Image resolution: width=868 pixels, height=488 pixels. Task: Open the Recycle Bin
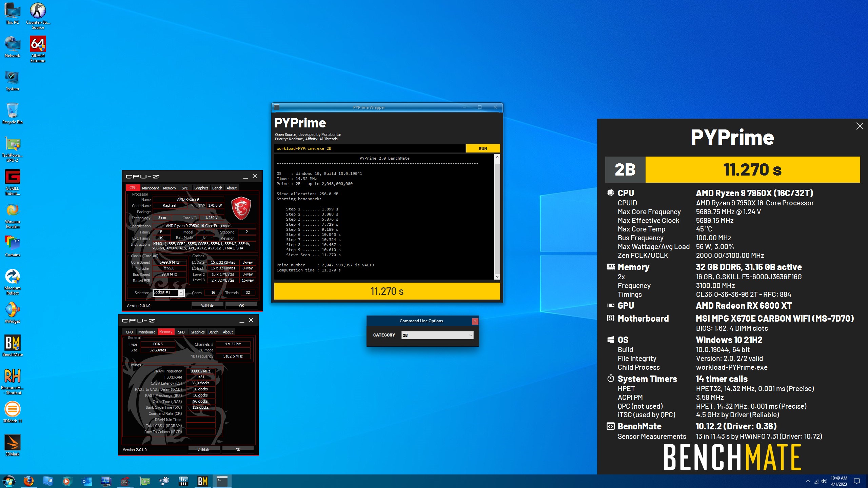click(x=13, y=113)
